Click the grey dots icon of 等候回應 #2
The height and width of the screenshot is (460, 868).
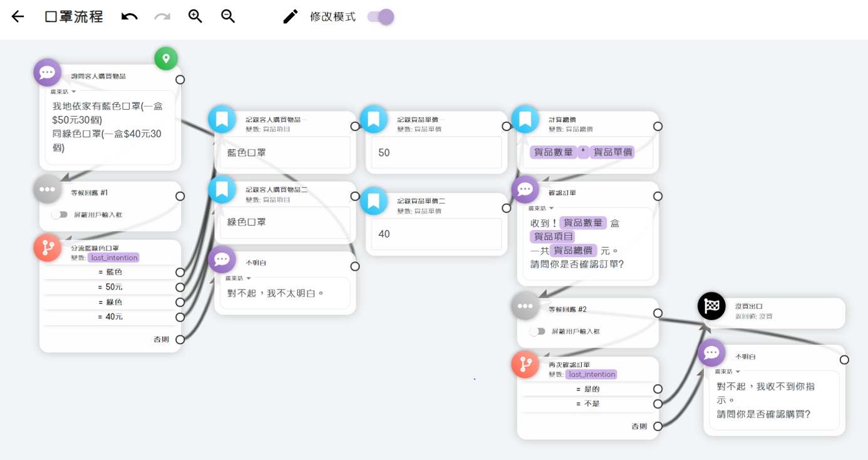click(525, 306)
